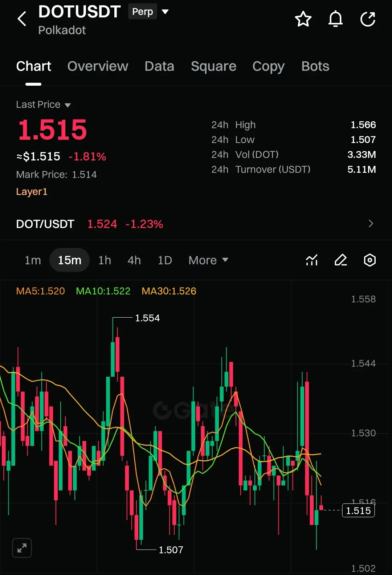The height and width of the screenshot is (575, 392).
Task: Select the 4h timeframe
Action: click(x=134, y=260)
